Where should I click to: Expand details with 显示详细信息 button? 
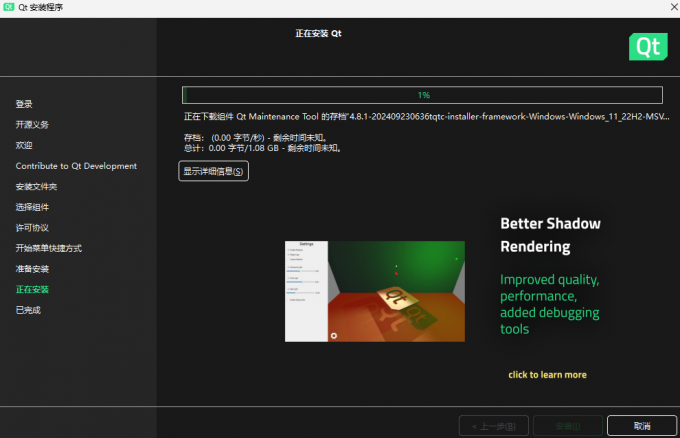click(213, 171)
